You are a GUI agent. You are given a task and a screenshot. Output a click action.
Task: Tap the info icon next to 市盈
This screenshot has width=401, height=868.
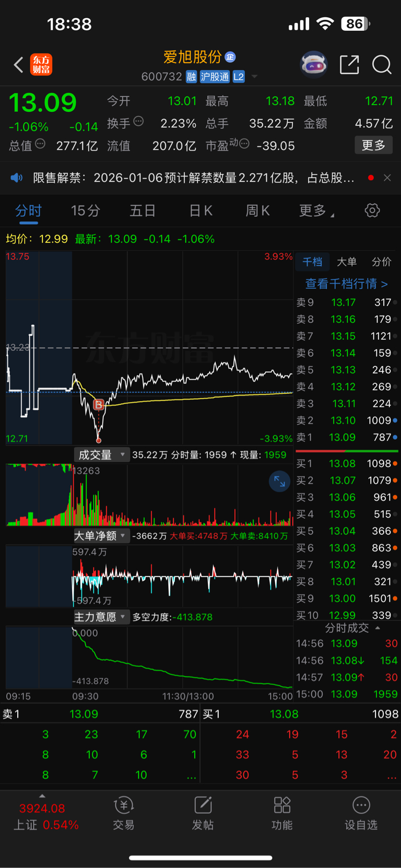[x=244, y=144]
